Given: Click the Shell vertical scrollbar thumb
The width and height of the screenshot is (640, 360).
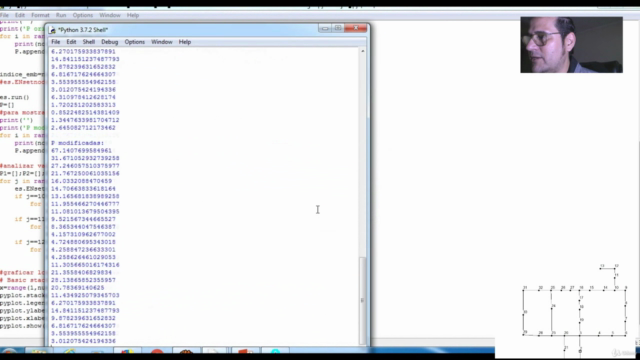Looking at the screenshot, I should tap(362, 300).
